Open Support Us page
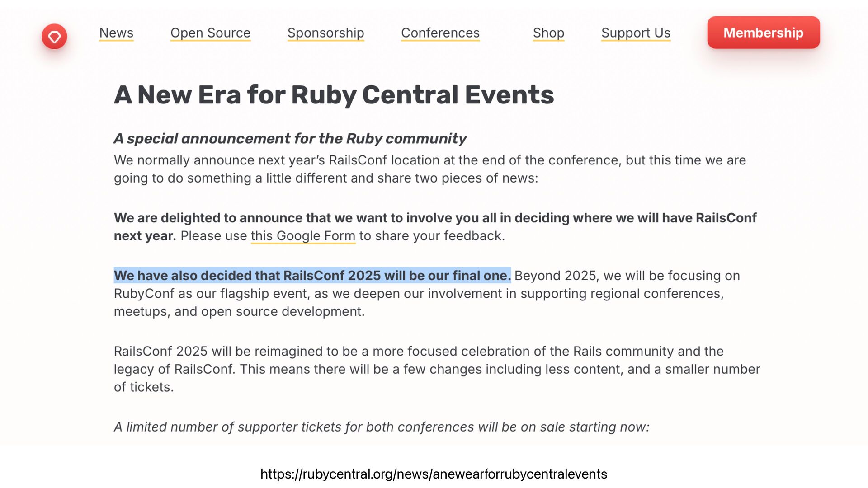This screenshot has height=488, width=868. tap(636, 33)
